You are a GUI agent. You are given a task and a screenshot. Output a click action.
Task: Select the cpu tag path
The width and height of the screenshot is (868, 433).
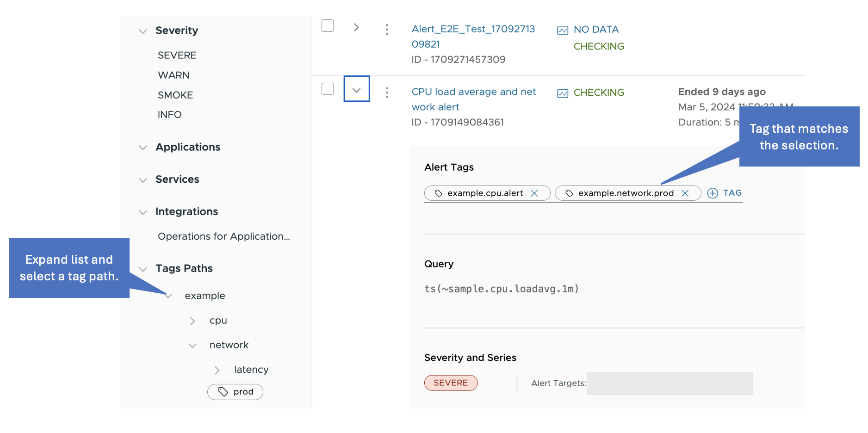point(218,321)
